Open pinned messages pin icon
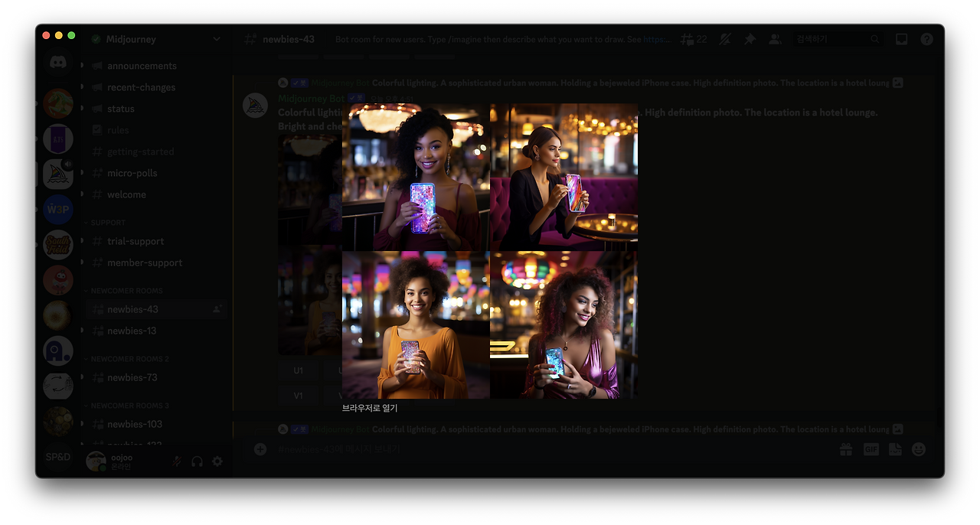 750,39
